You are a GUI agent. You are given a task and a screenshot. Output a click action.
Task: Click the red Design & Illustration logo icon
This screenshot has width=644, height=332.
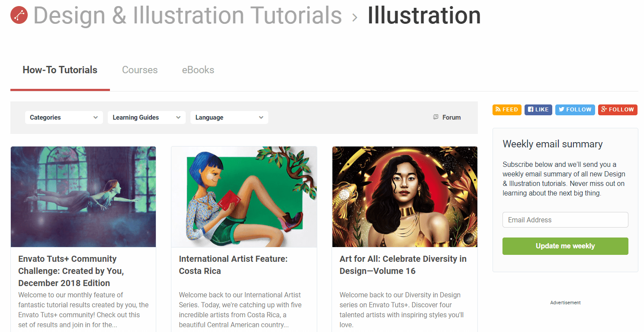click(19, 15)
